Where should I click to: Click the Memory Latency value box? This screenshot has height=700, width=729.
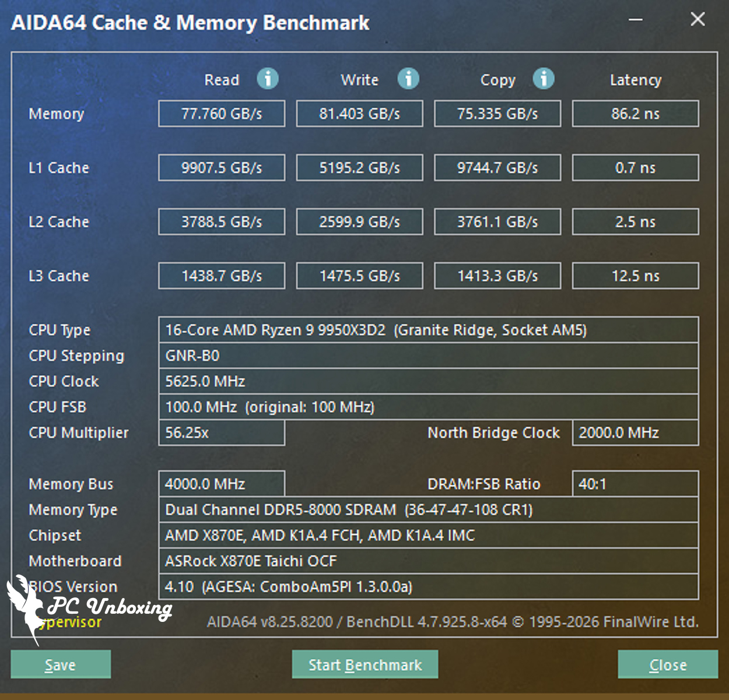[635, 114]
